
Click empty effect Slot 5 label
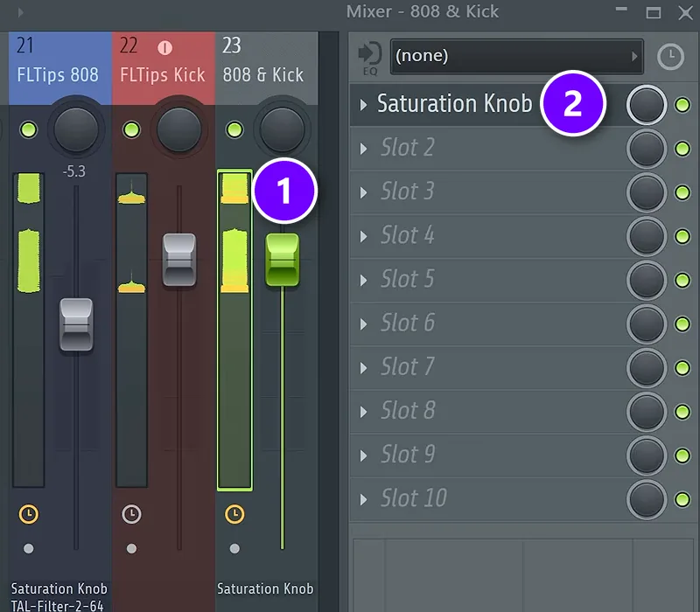coord(407,279)
